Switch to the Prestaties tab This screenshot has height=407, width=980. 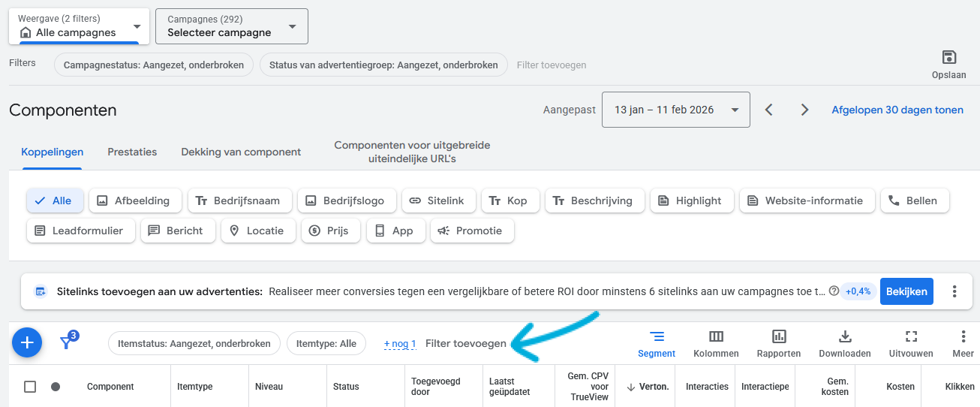(132, 152)
